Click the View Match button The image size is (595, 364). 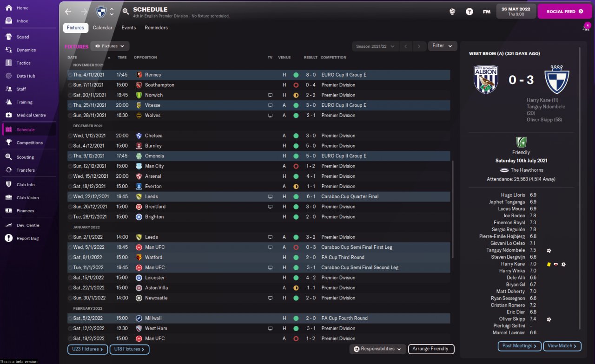click(x=562, y=346)
